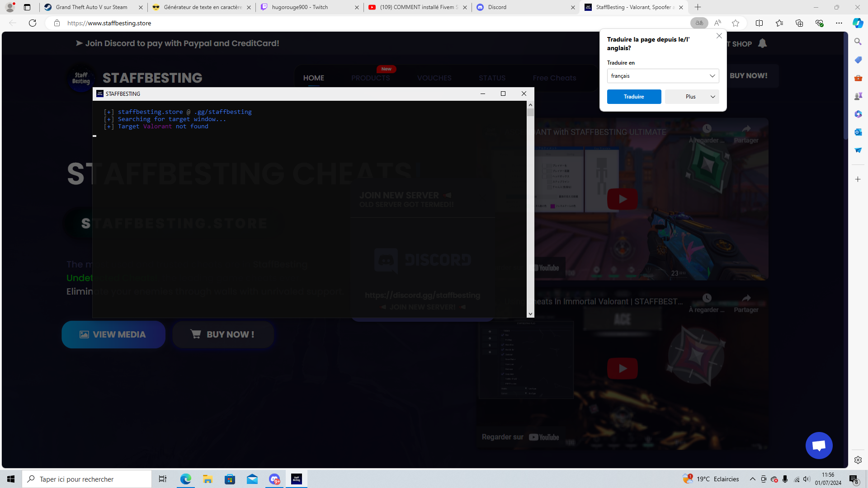Open sidebar settings gear
The height and width of the screenshot is (488, 868).
[x=858, y=460]
